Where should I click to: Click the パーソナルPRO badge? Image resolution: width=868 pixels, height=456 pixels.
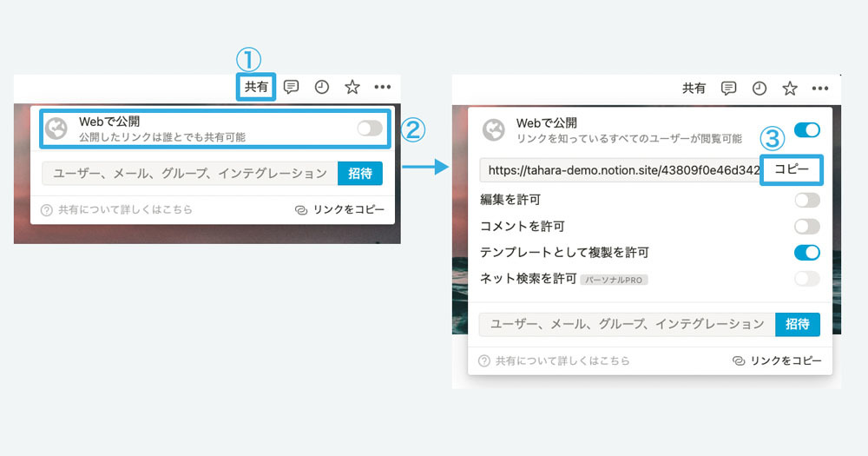click(614, 280)
